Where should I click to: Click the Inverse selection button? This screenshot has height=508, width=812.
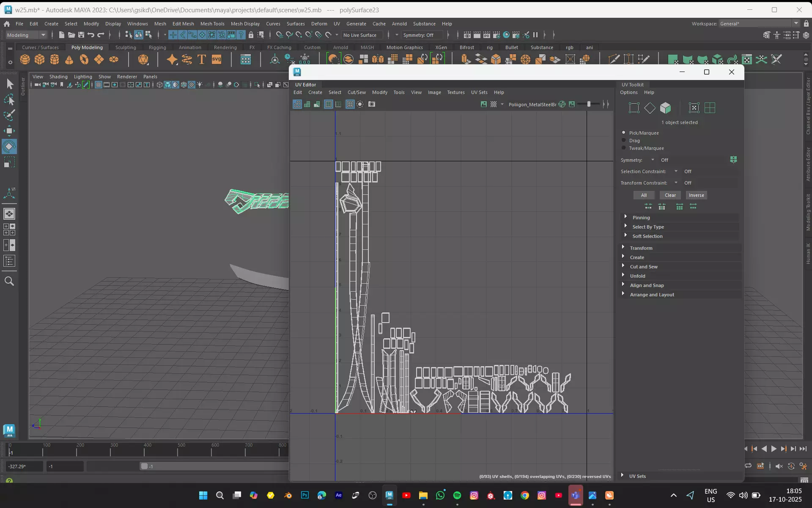point(696,195)
